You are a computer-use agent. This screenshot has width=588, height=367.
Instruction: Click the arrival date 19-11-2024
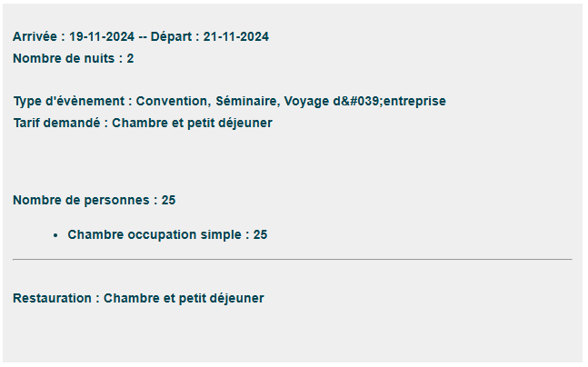[102, 36]
